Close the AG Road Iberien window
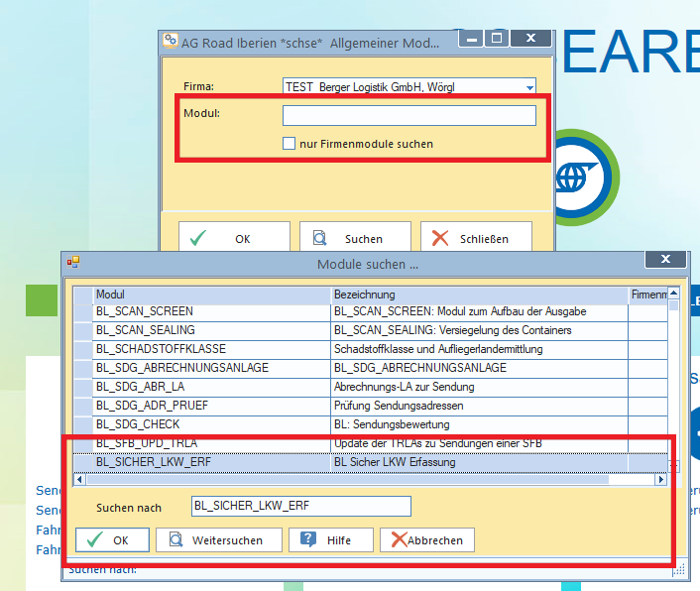 coord(530,39)
